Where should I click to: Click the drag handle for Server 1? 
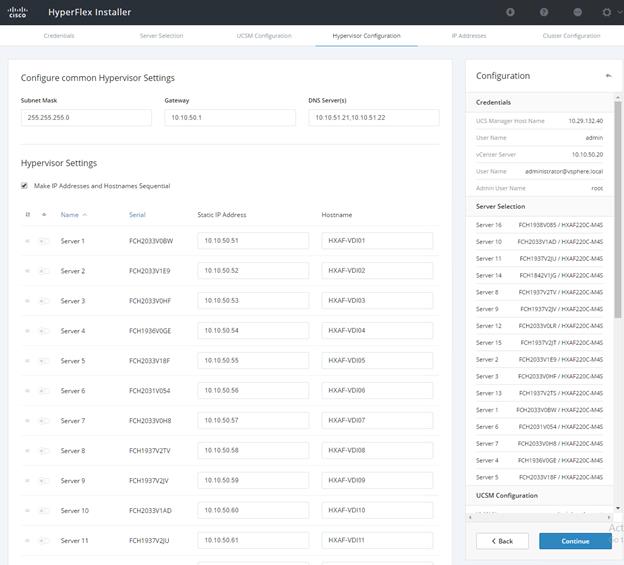click(x=27, y=241)
